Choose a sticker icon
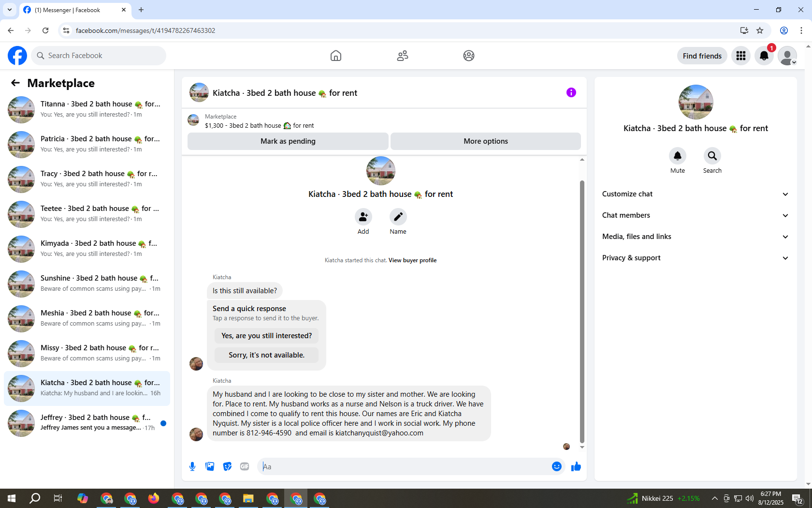 click(227, 466)
